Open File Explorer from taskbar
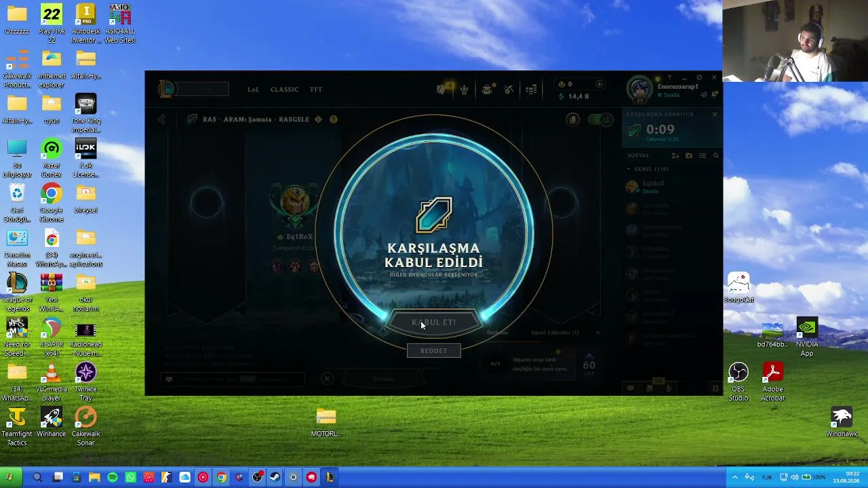The width and height of the screenshot is (868, 488). coord(94,477)
